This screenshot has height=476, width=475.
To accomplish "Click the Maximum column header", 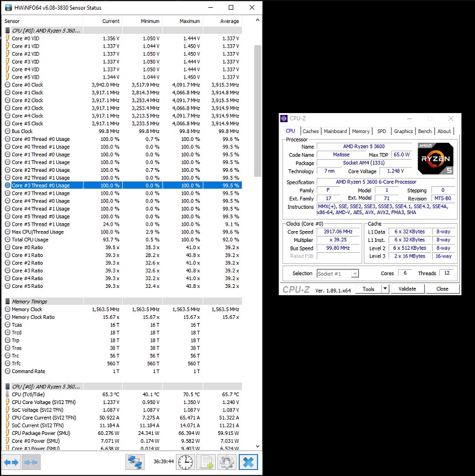I will tap(183, 21).
